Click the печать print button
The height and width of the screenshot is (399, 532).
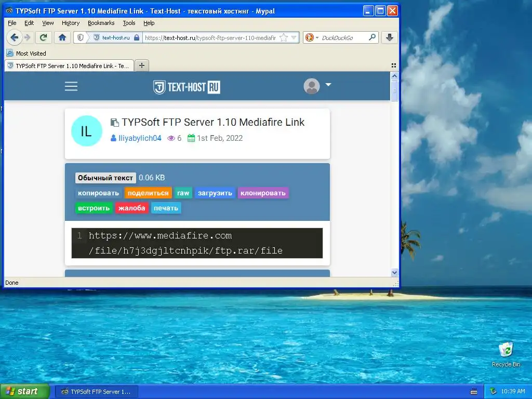pyautogui.click(x=166, y=208)
